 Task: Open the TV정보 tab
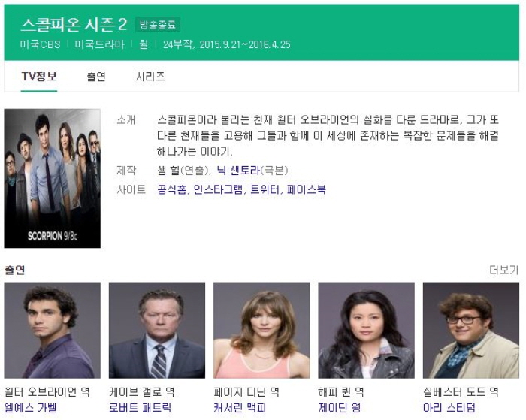coord(39,77)
